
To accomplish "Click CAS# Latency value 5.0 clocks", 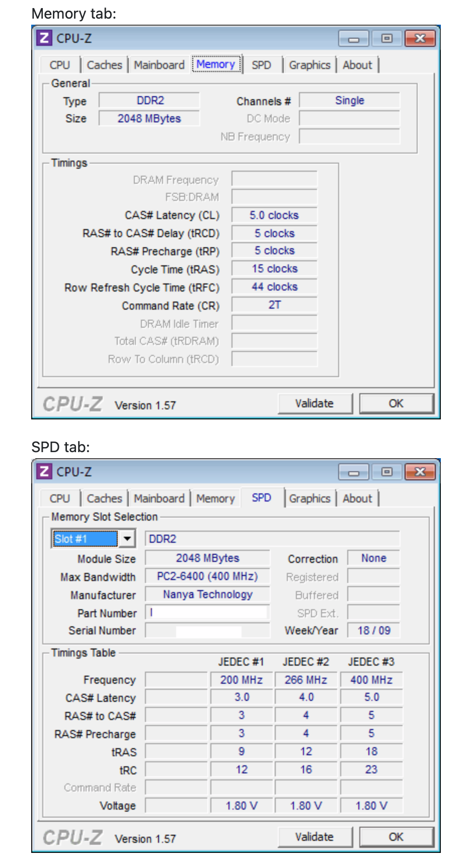I will tap(274, 215).
